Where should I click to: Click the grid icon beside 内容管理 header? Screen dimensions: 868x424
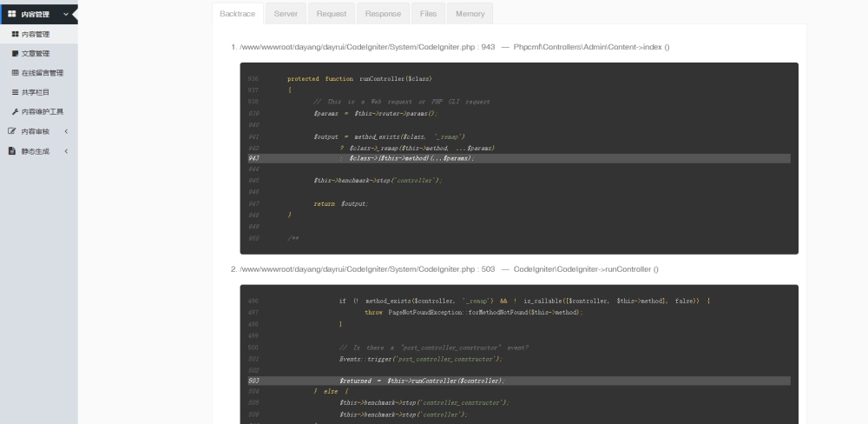pyautogui.click(x=12, y=14)
